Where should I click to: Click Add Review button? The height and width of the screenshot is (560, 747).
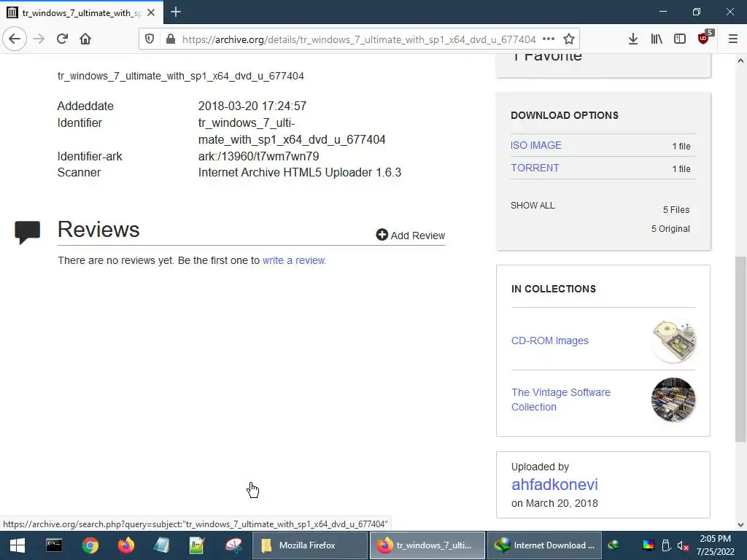410,235
